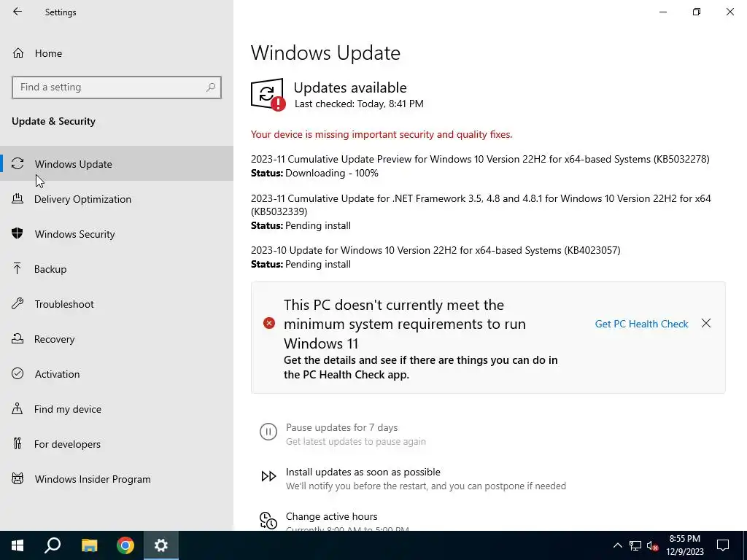Screen dimensions: 747x560
Task: Click the Recovery icon in sidebar
Action: (18, 338)
